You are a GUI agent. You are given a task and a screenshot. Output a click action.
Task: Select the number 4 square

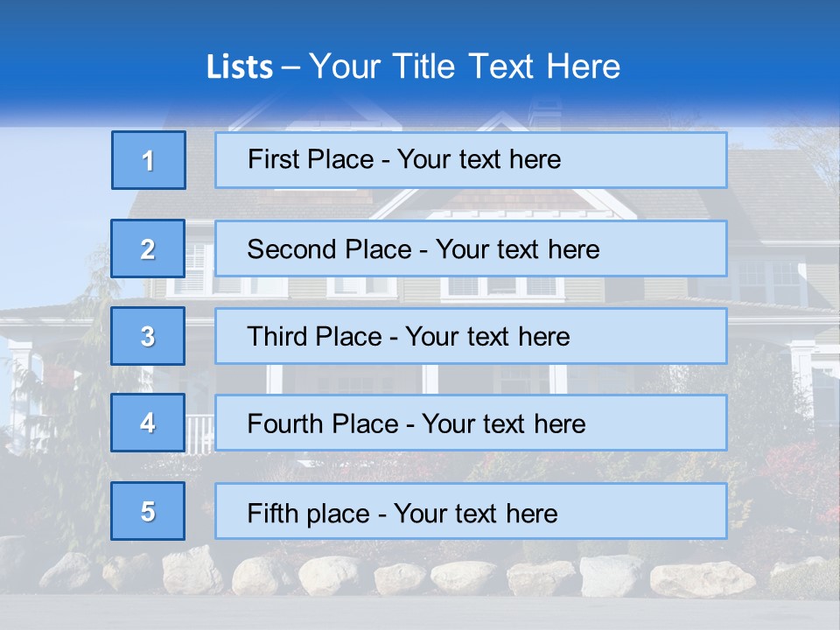click(149, 423)
